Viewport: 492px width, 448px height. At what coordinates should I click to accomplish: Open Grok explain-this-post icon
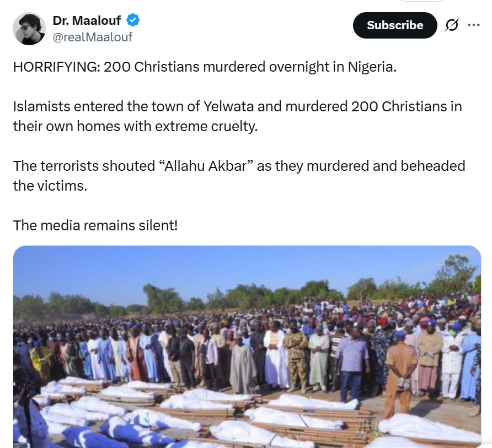(x=452, y=25)
